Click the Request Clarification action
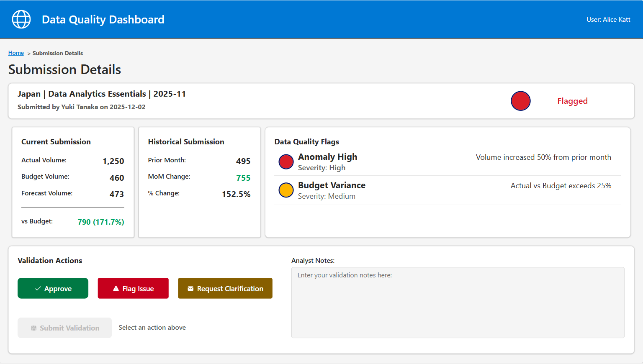The image size is (643, 364). click(x=225, y=288)
